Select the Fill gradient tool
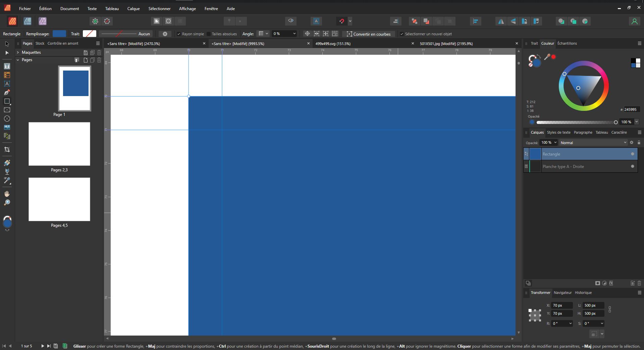 [7, 163]
